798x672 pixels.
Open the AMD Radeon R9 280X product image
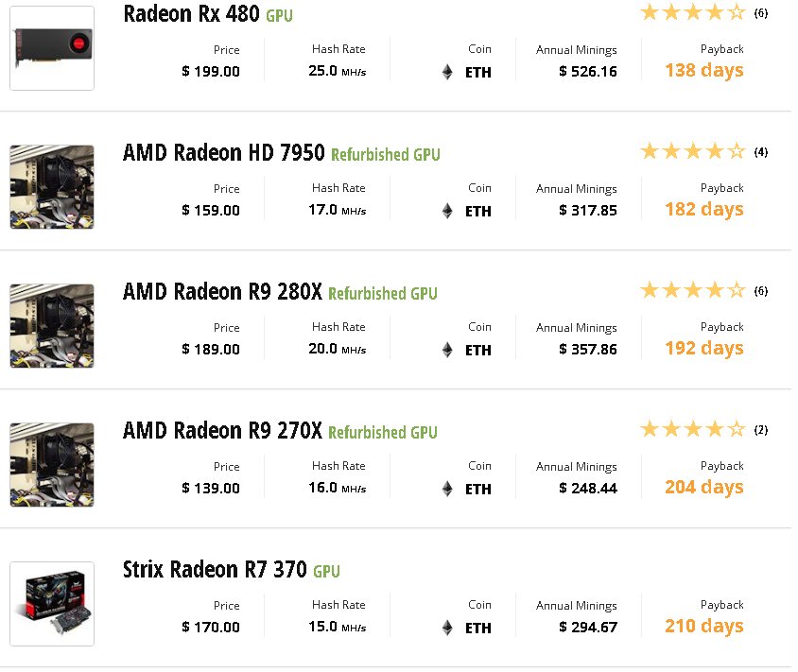coord(52,326)
